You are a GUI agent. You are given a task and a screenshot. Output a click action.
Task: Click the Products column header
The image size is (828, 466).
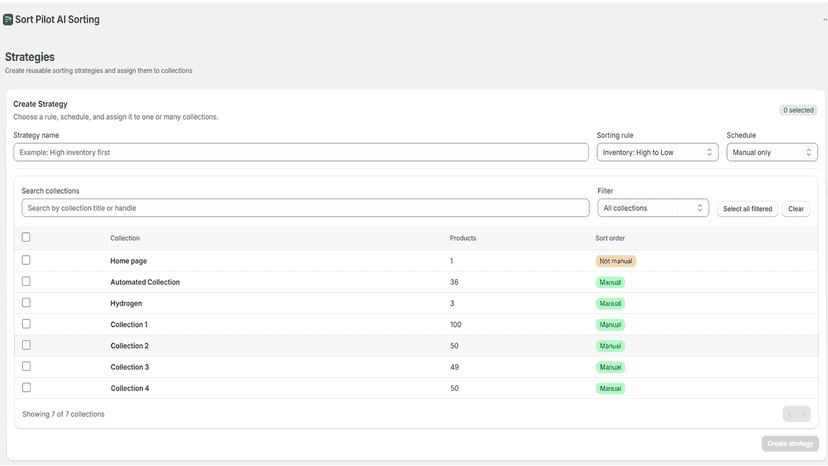pos(463,238)
